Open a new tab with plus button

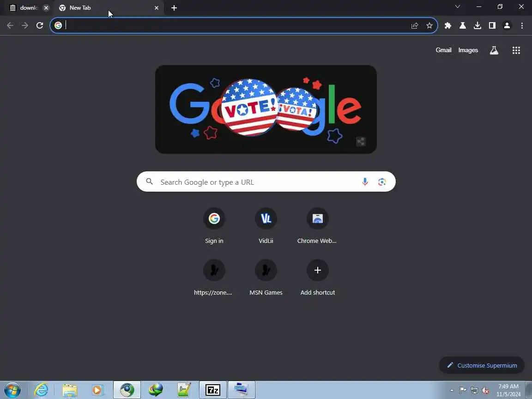pyautogui.click(x=174, y=8)
